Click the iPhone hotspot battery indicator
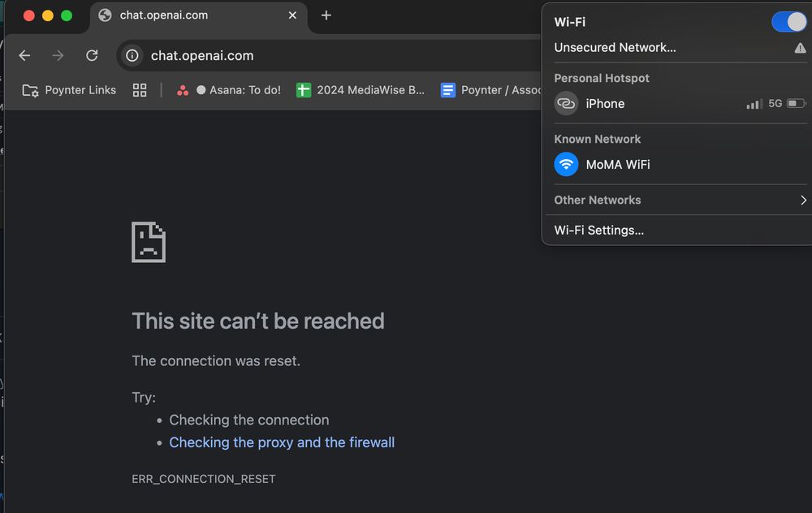 click(797, 104)
